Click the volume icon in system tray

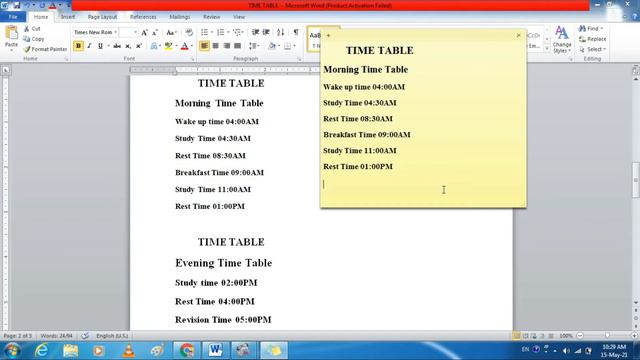566,351
